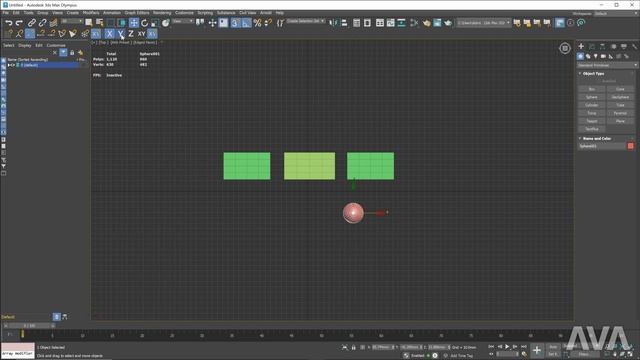Screen dimensions: 640x360
Task: Toggle Angle Snap button
Action: pos(246,23)
